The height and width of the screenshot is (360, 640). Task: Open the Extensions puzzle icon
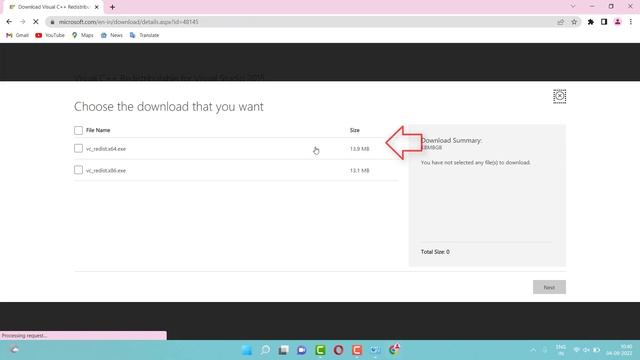[591, 22]
